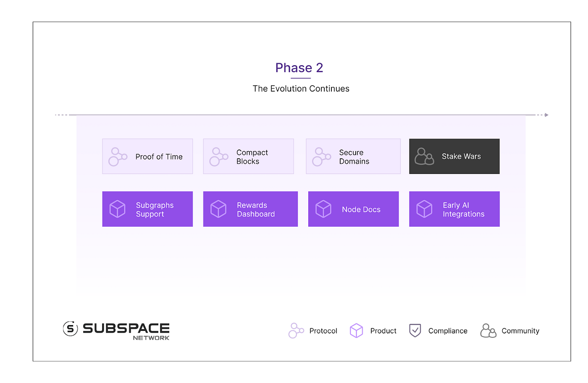The width and height of the screenshot is (588, 383).
Task: Click the Subgraphs Support cube icon
Action: click(118, 209)
